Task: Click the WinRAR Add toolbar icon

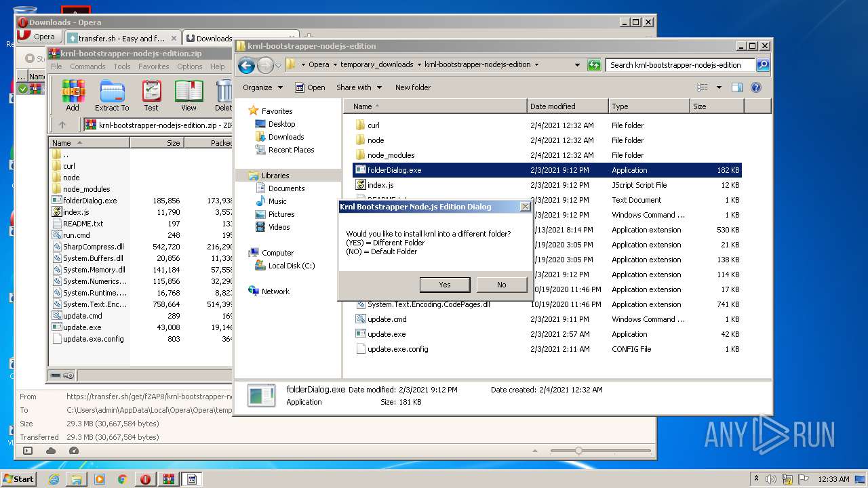Action: 73,96
